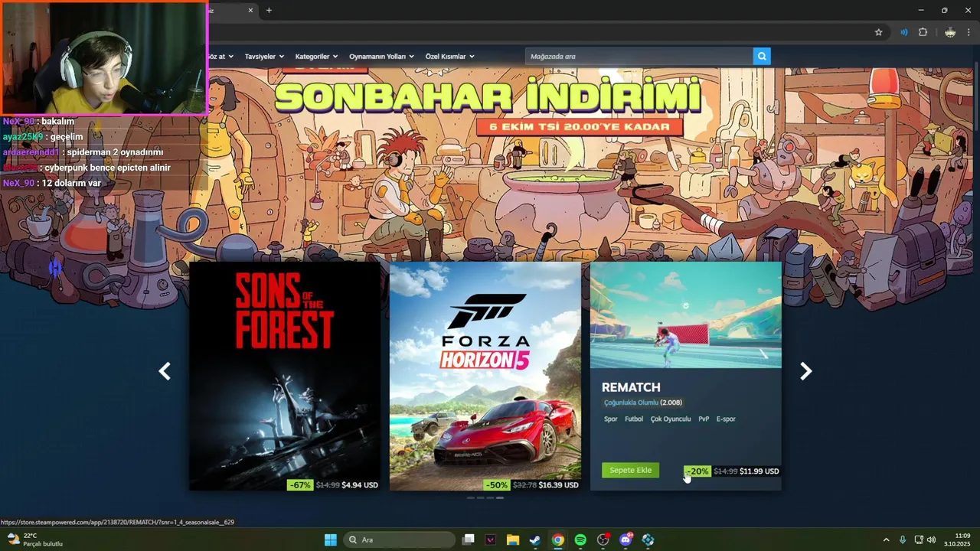Open the blue diamond app in taskbar
The height and width of the screenshot is (551, 980).
pos(648,540)
